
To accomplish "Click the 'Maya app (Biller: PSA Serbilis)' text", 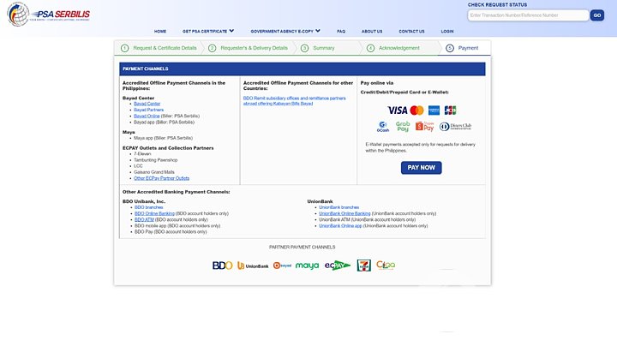I will click(x=163, y=138).
